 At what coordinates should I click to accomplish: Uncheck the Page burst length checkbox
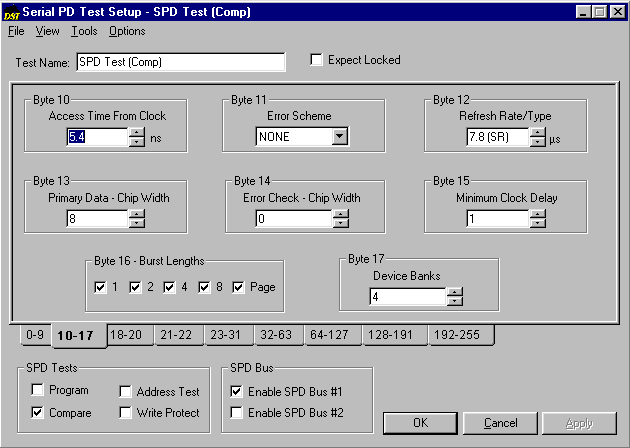(x=238, y=287)
